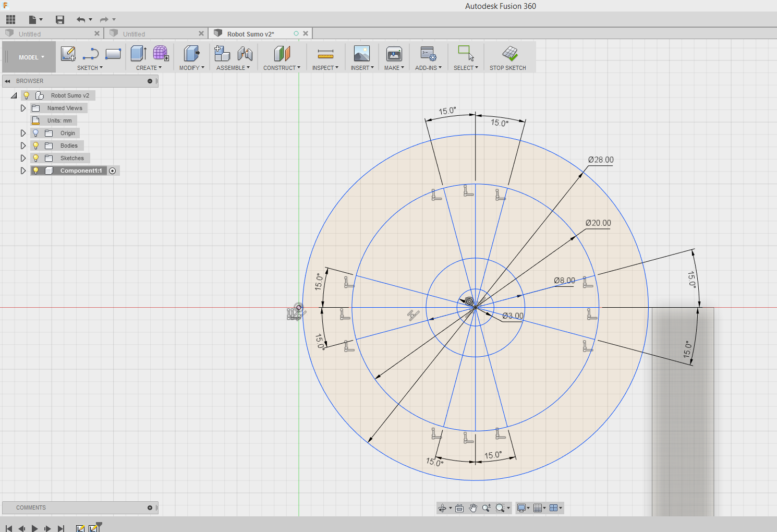Viewport: 777px width, 532px height.
Task: Expand the Sketches folder
Action: 23,158
